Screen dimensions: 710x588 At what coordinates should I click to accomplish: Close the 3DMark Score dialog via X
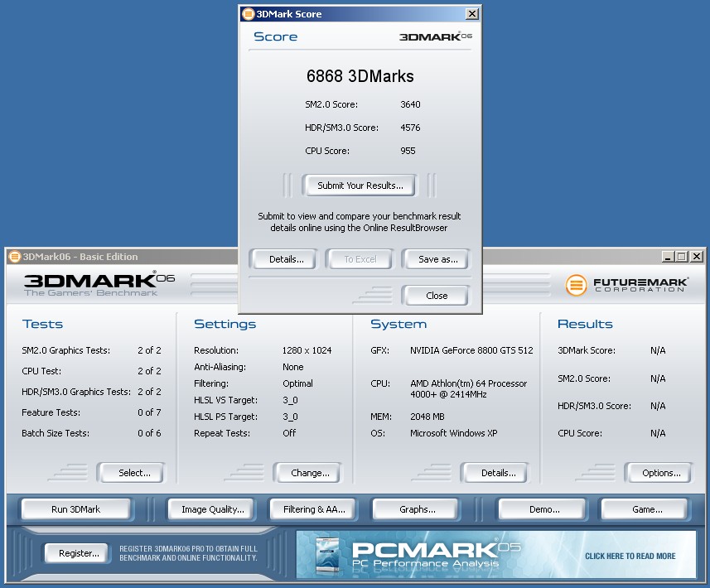pos(472,14)
